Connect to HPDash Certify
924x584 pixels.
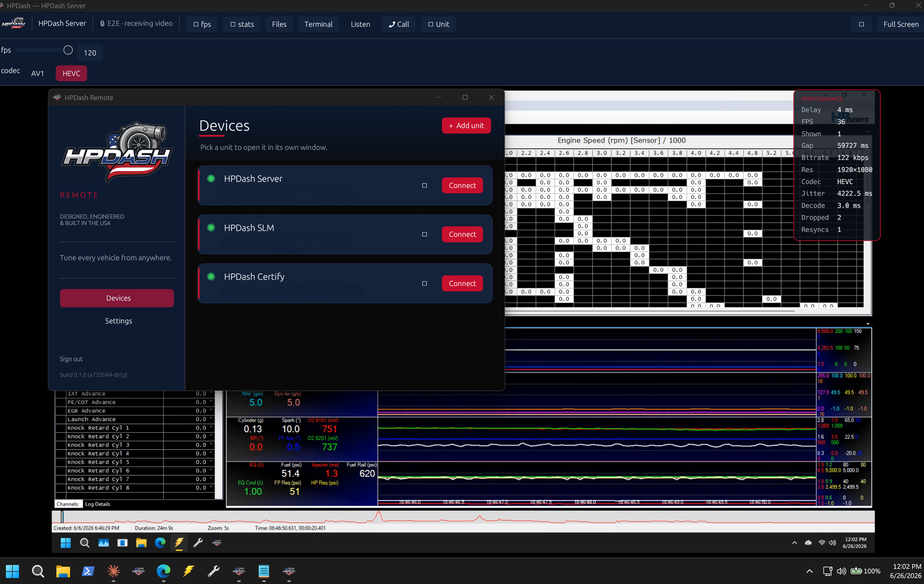click(x=462, y=283)
